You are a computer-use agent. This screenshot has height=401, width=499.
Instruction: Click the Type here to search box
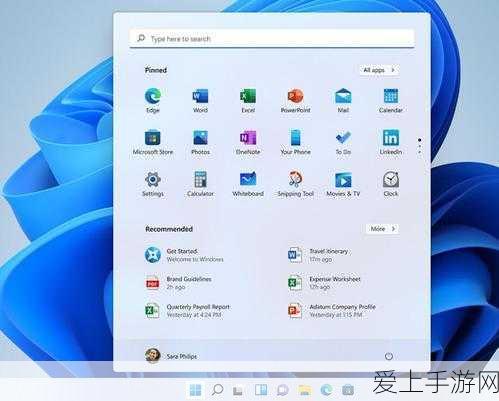pos(272,38)
